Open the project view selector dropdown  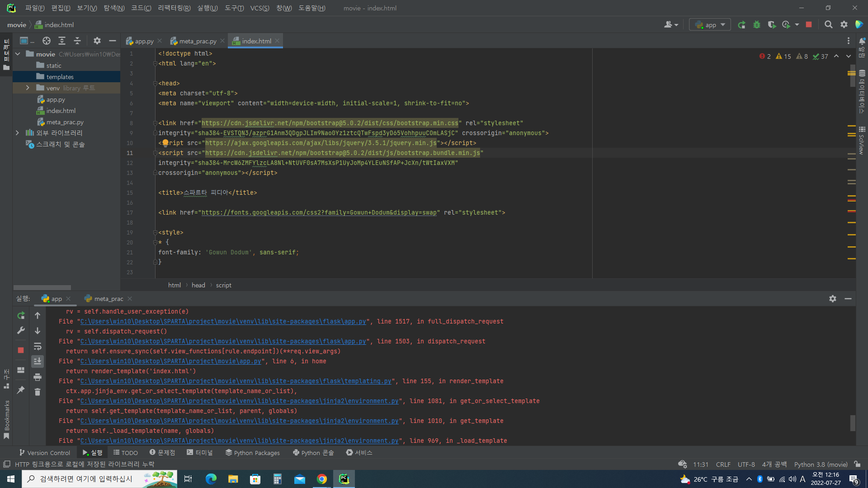(27, 41)
